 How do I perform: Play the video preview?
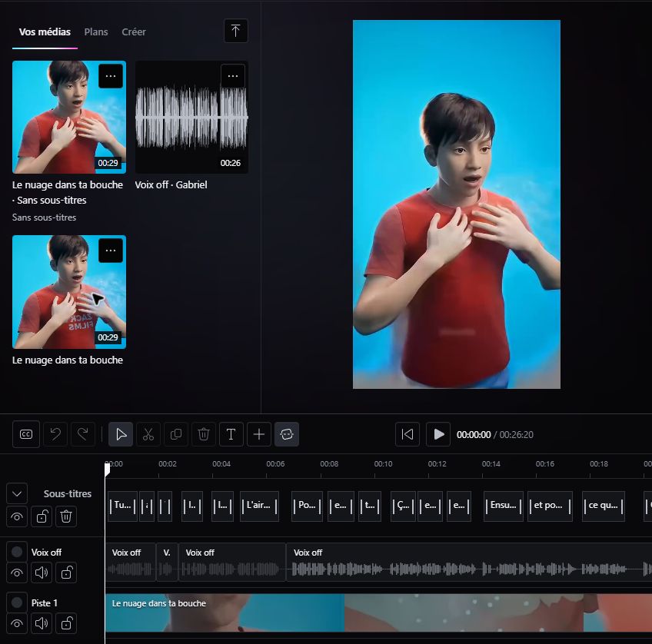click(x=438, y=434)
